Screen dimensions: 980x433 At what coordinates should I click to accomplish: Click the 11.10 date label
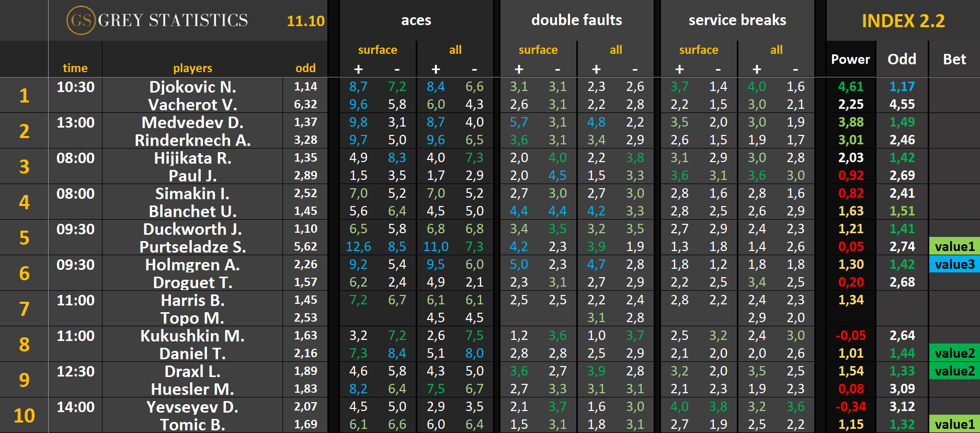[305, 21]
